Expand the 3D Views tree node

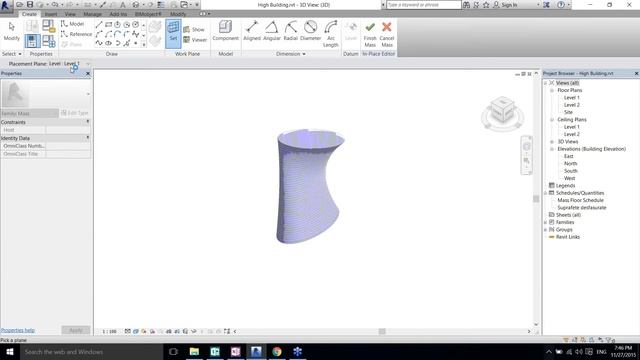[552, 142]
